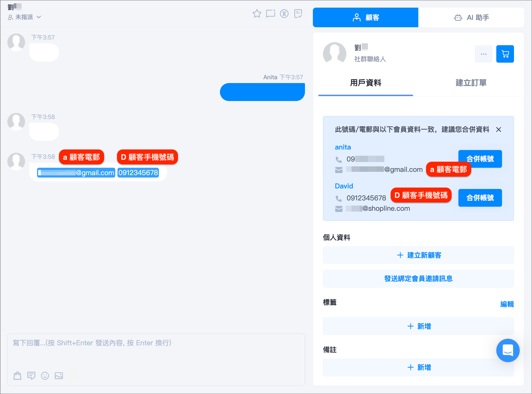The height and width of the screenshot is (394, 532).
Task: Click David's phone number 0912345678
Action: point(366,198)
